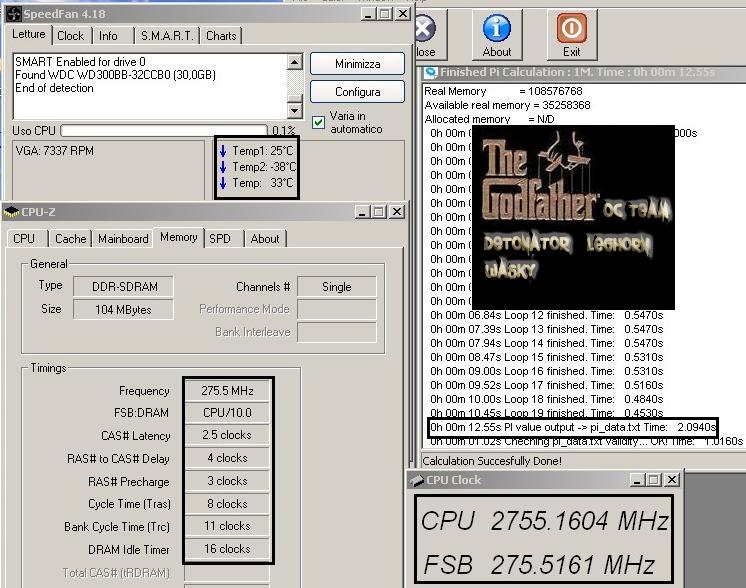746x588 pixels.
Task: Click the CPU 2755.1604 MHz readout
Action: click(x=545, y=520)
